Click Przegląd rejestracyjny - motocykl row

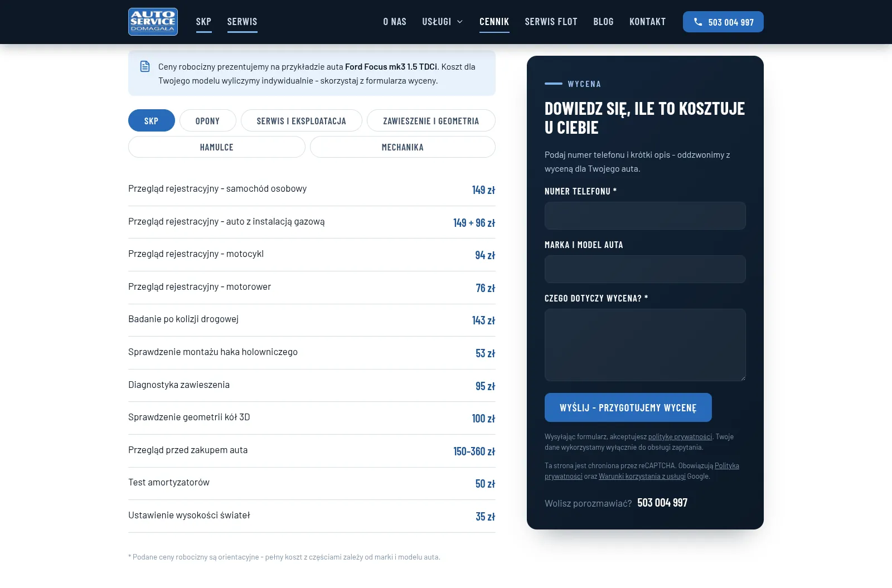point(312,255)
